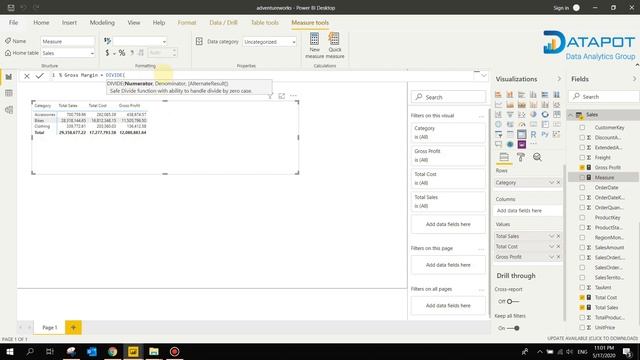Image resolution: width=640 pixels, height=360 pixels.
Task: Select the Power Apps visual
Action: [x=522, y=144]
